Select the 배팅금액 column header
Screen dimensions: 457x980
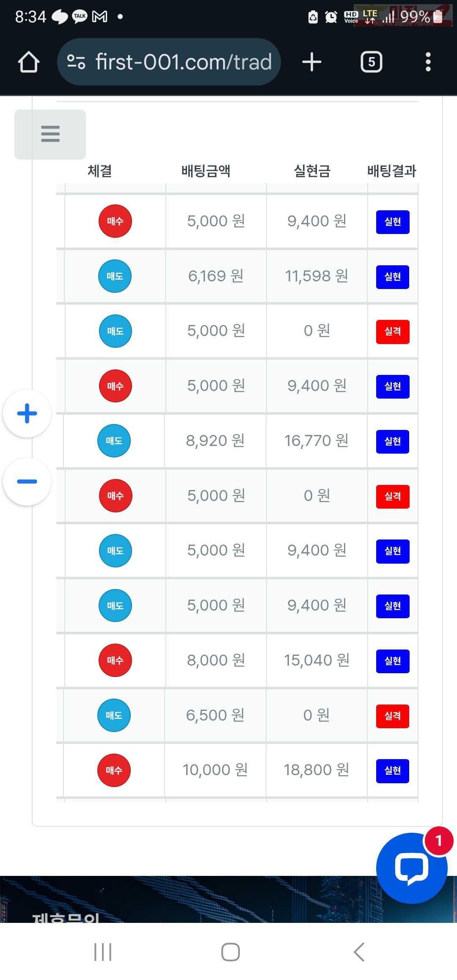click(206, 171)
